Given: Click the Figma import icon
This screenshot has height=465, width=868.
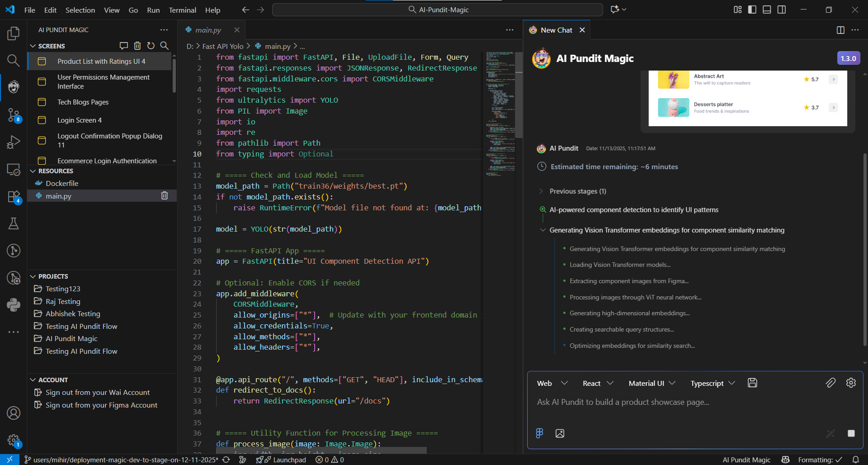Looking at the screenshot, I should click(539, 433).
